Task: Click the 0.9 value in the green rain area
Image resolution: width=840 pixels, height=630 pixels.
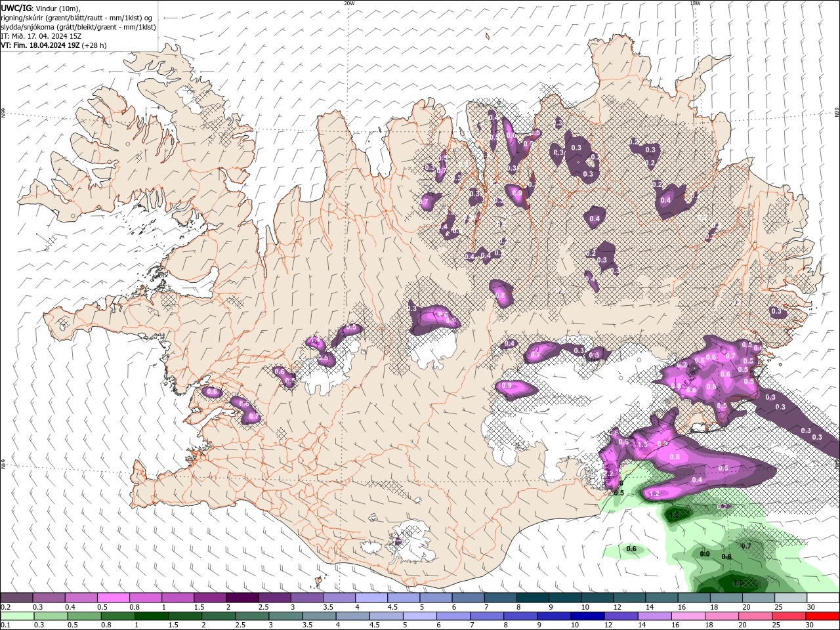Action: click(x=705, y=554)
